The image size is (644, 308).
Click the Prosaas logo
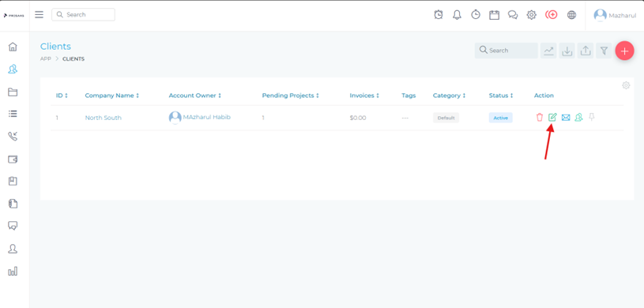(14, 16)
